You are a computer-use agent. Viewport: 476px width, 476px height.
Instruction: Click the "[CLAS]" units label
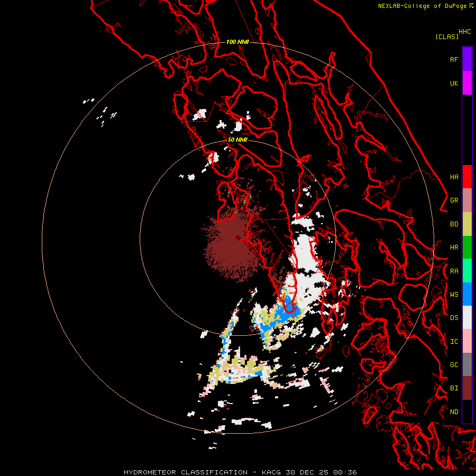coord(447,36)
